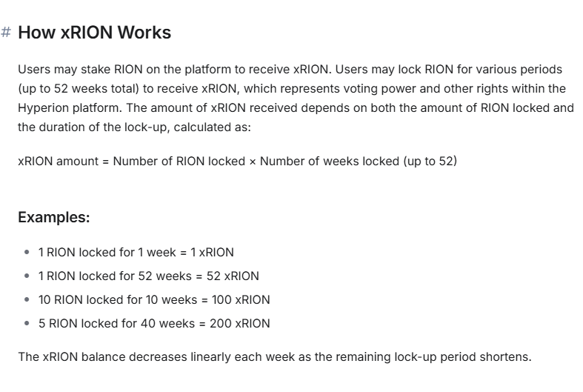
Task: Click the # anchor beside the heading
Action: [x=7, y=33]
